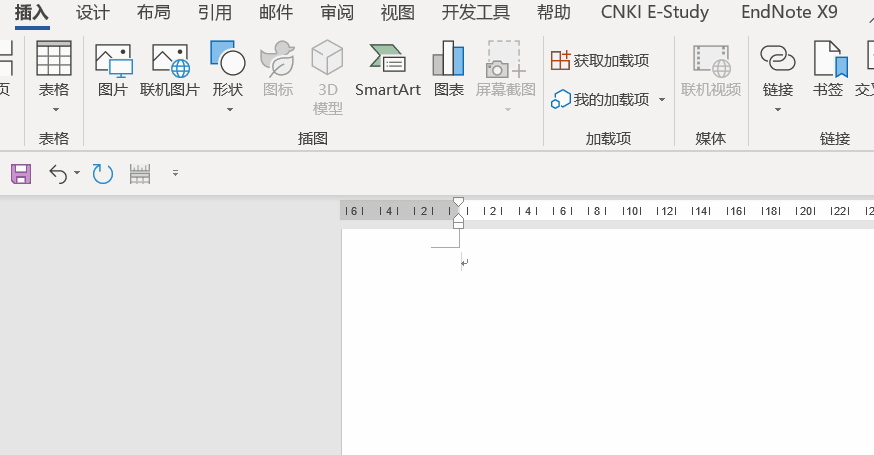Open the EndNote X9 tab
This screenshot has height=455, width=874.
[x=789, y=12]
